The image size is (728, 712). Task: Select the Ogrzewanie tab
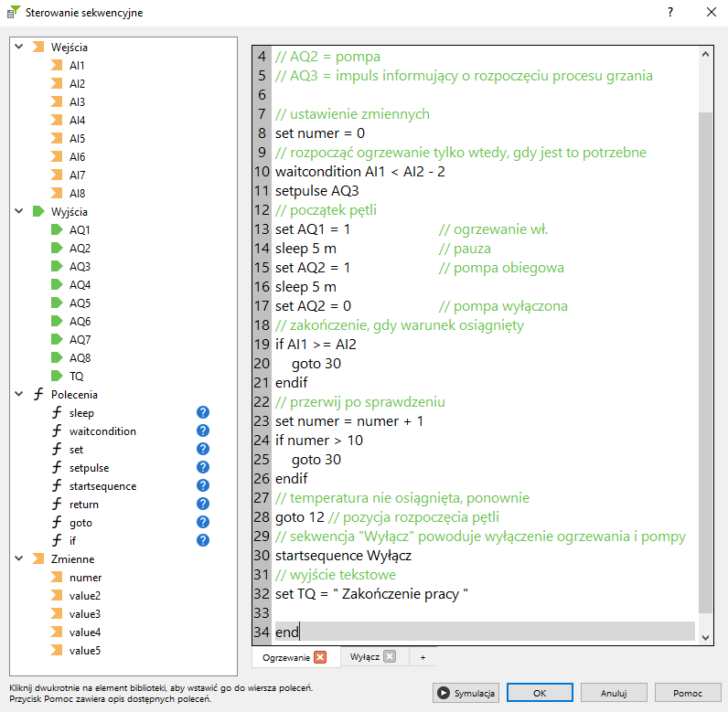(286, 657)
